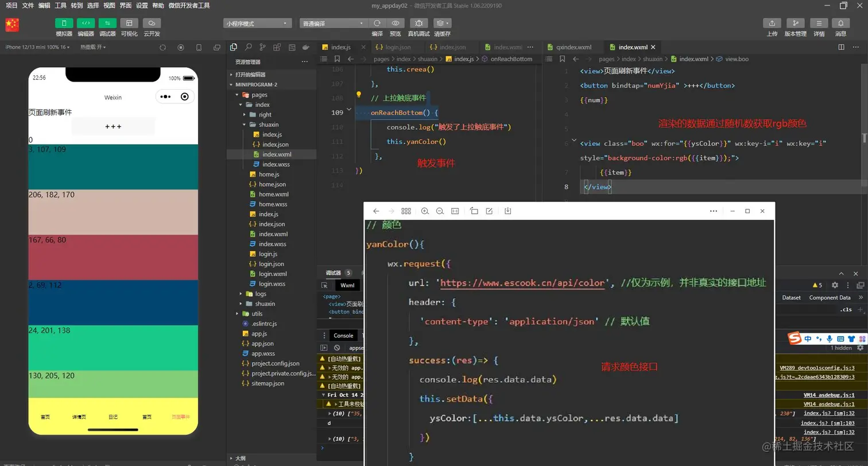The height and width of the screenshot is (466, 868).
Task: Open the 小程序模式 mode dropdown
Action: (x=257, y=24)
